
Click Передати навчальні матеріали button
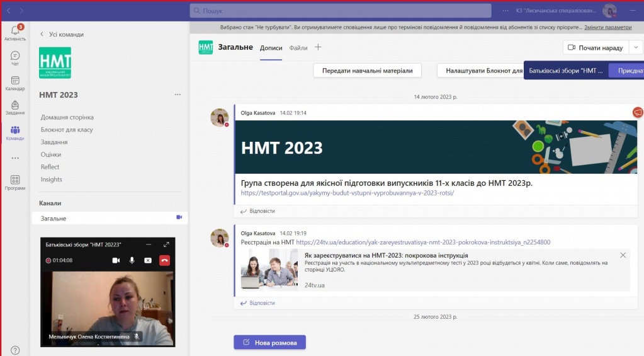point(367,71)
